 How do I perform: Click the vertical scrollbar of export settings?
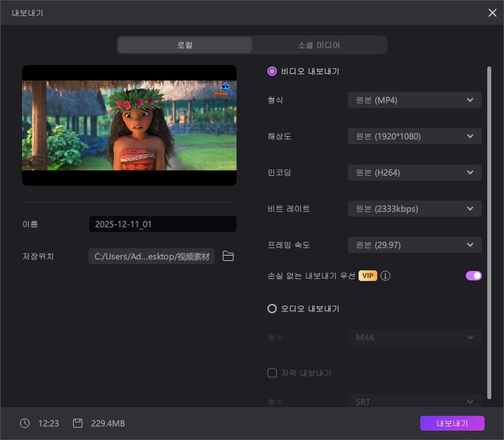pyautogui.click(x=489, y=232)
